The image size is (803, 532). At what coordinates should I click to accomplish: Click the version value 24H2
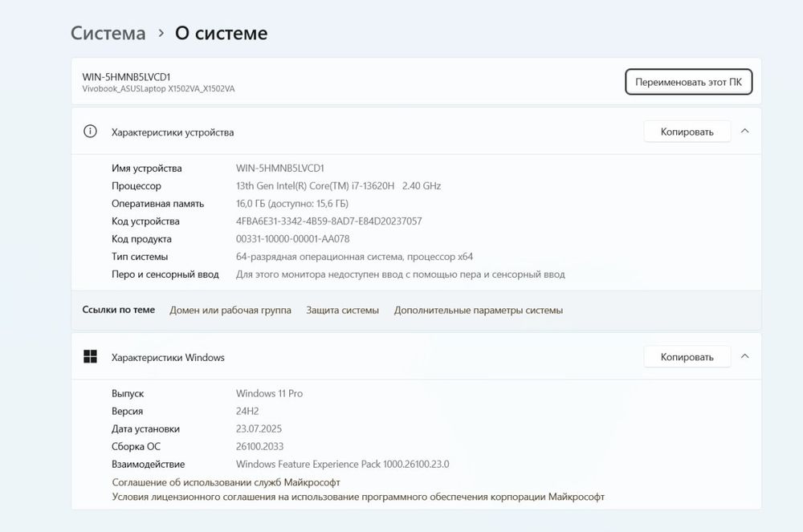tap(247, 412)
